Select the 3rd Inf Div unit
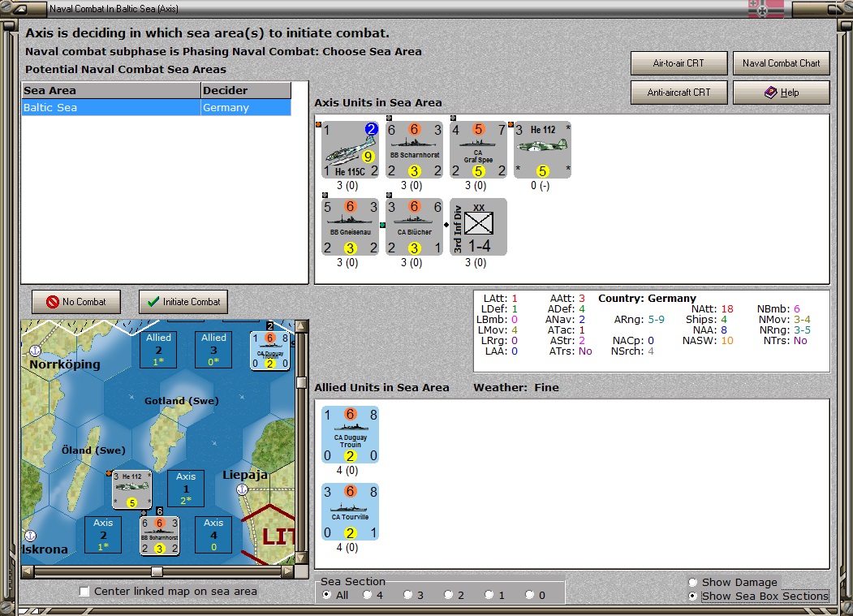 (478, 227)
